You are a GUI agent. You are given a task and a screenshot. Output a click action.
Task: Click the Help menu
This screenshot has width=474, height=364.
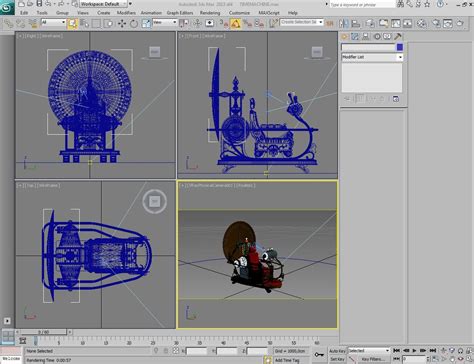click(293, 13)
